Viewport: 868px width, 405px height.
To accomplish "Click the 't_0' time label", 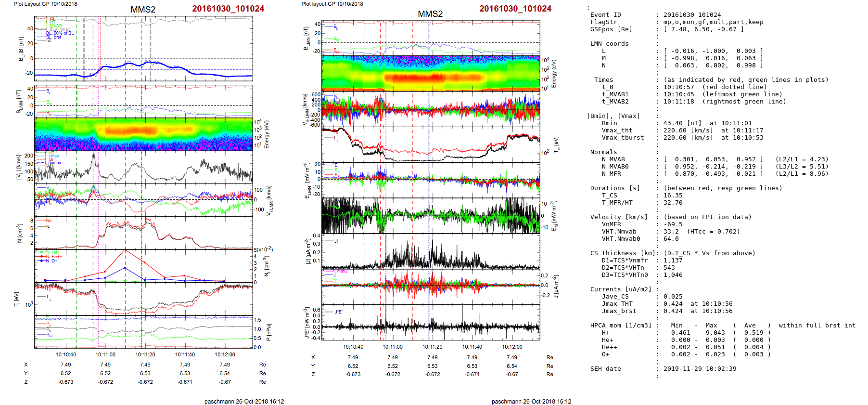I will (x=607, y=87).
